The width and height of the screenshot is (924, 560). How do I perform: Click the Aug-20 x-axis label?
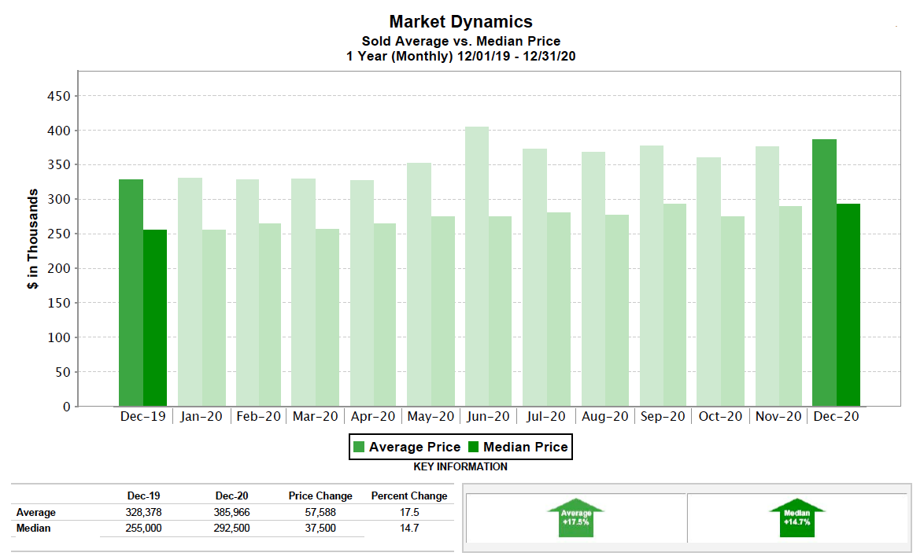click(x=605, y=416)
